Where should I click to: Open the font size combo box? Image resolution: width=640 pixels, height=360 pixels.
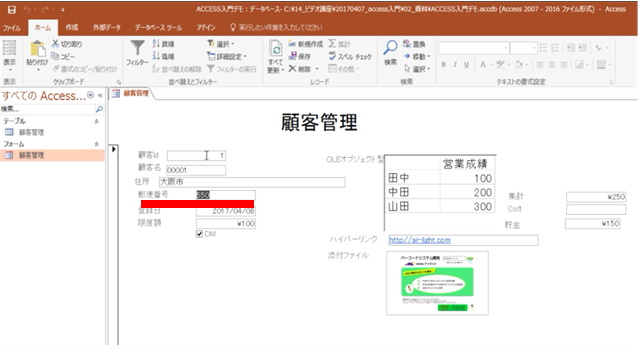tap(523, 48)
